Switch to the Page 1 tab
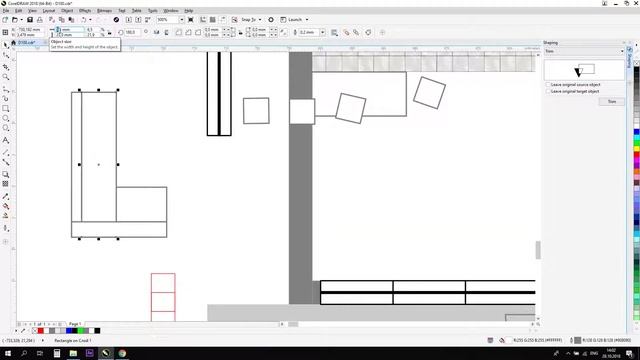This screenshot has width=640, height=360. point(75,324)
